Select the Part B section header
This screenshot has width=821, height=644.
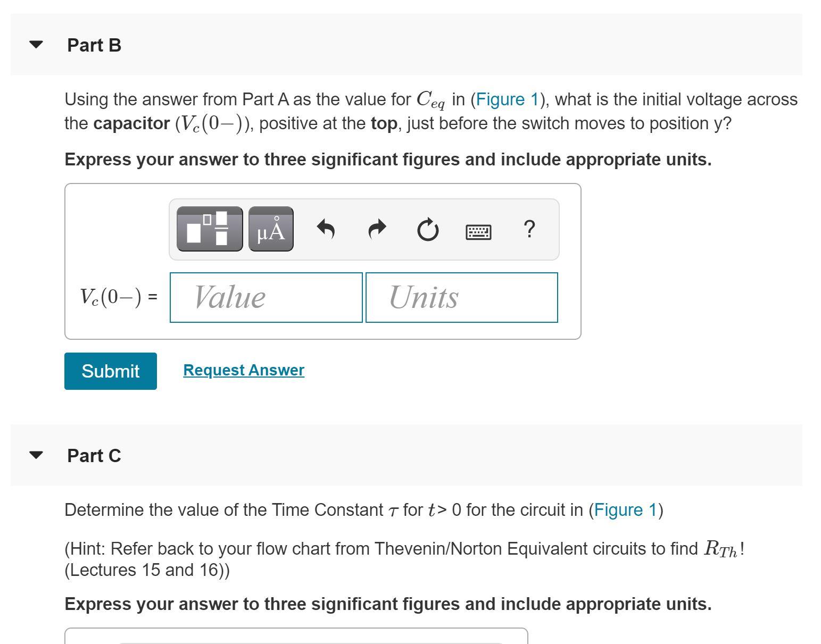[x=94, y=45]
